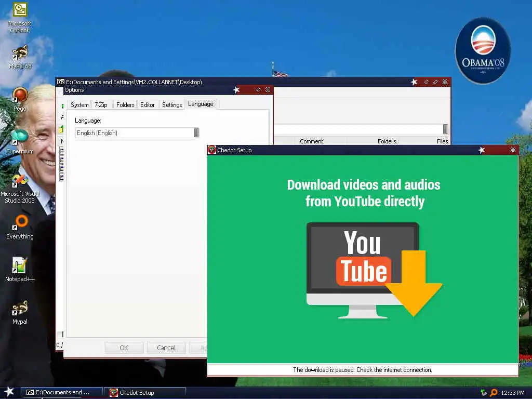
Task: Click the 7z icon in file manager titlebar
Action: point(61,82)
